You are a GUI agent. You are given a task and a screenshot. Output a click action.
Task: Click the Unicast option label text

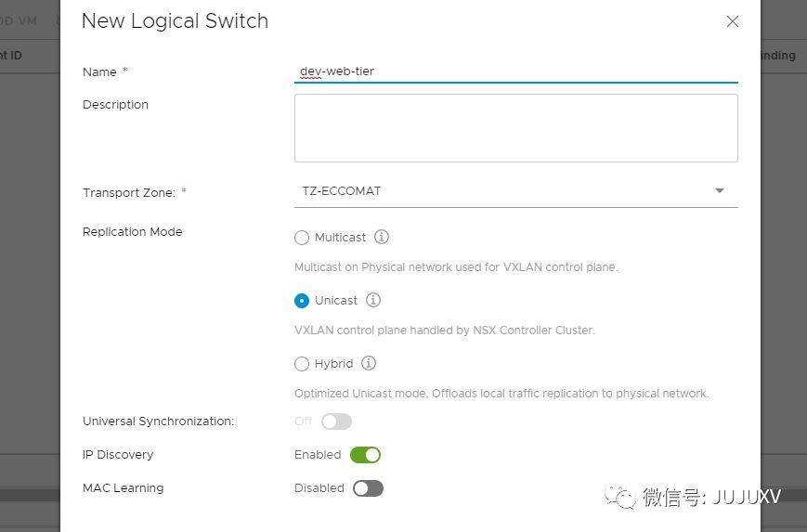pos(335,301)
